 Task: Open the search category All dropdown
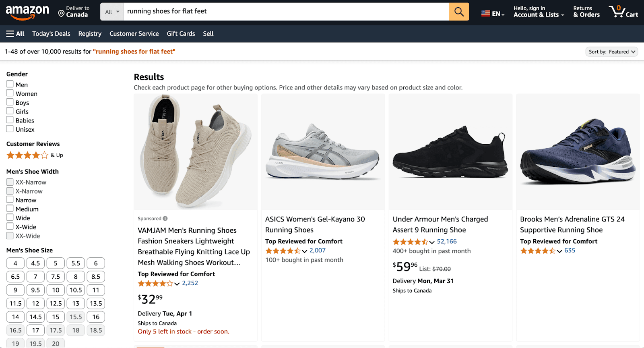click(111, 11)
